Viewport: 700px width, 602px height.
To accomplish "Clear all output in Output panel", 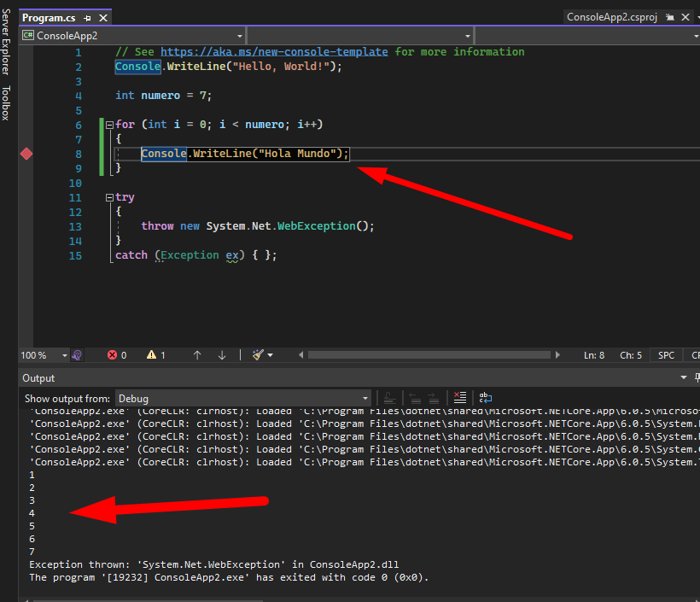I will (460, 398).
